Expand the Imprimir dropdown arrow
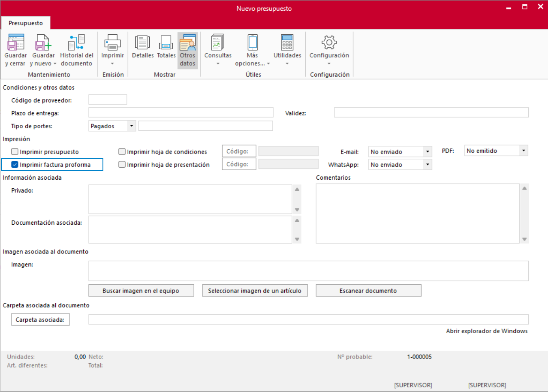This screenshot has width=548, height=392. point(112,64)
